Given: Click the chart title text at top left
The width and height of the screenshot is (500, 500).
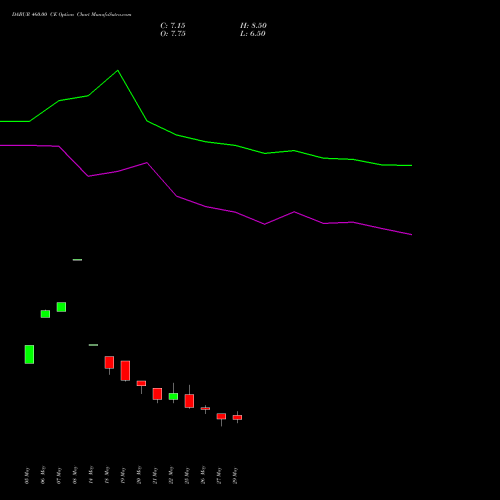Looking at the screenshot, I should coord(71,15).
